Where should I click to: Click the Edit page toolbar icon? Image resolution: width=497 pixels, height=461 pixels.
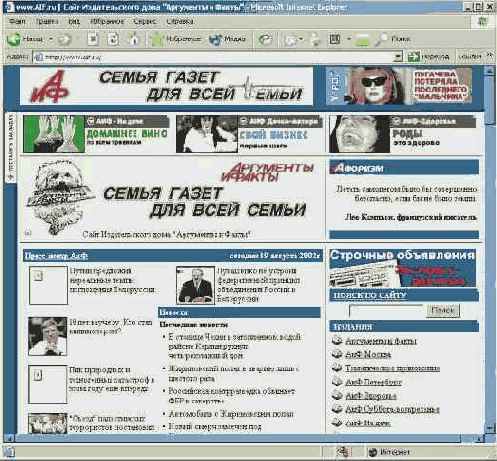[335, 39]
